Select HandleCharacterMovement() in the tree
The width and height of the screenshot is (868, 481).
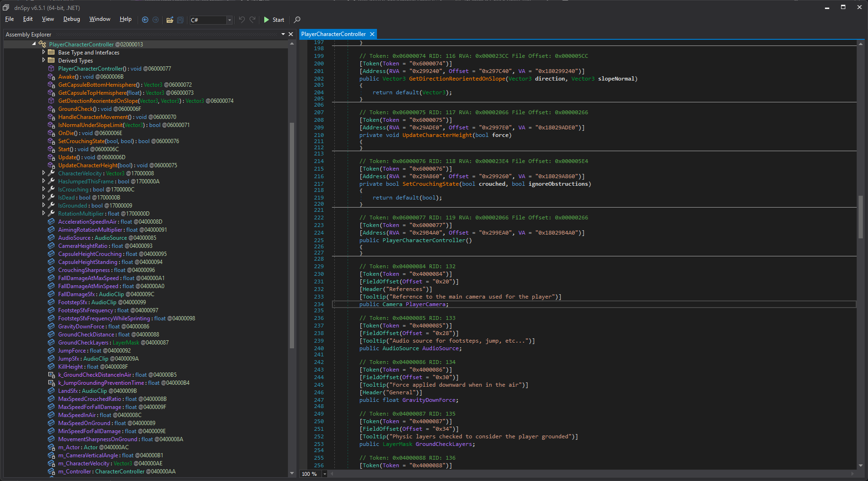click(117, 117)
